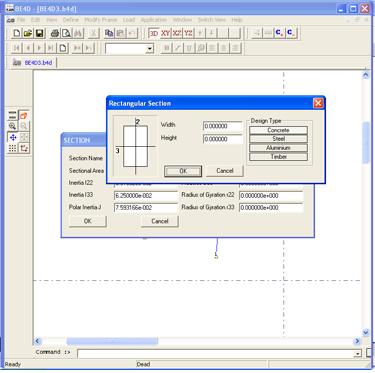Screen dimensions: 375x373
Task: Click the two horizontal lines icon in left palette
Action: (13, 116)
